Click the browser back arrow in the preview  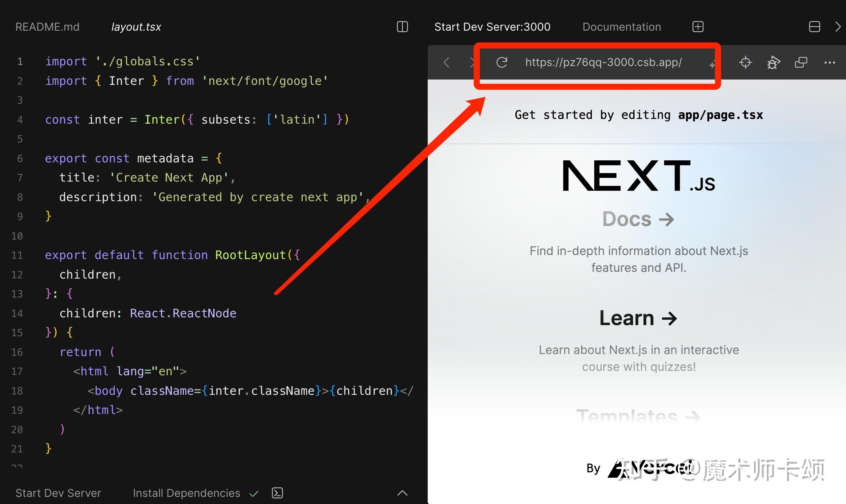click(x=446, y=62)
